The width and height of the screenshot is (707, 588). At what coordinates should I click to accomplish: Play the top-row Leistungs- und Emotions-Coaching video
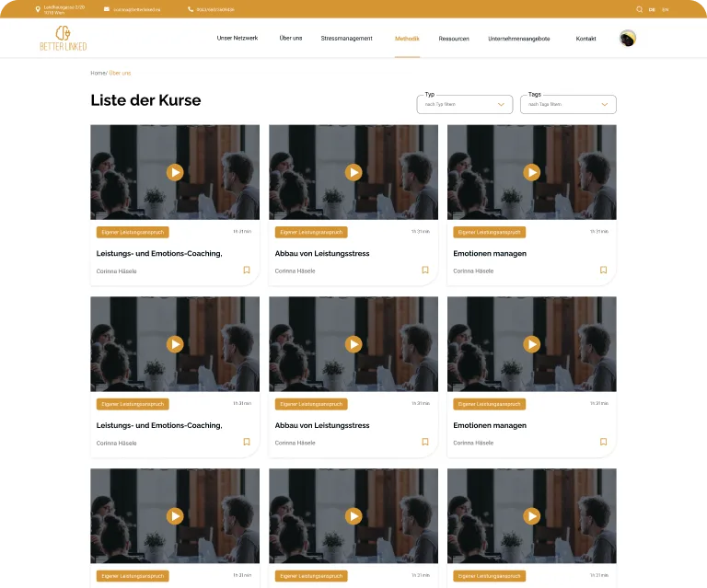pyautogui.click(x=175, y=172)
